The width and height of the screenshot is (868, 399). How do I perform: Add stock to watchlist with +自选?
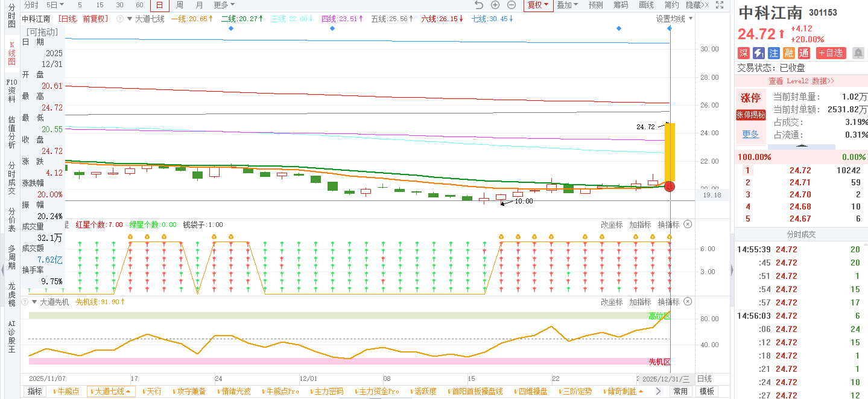coord(831,53)
